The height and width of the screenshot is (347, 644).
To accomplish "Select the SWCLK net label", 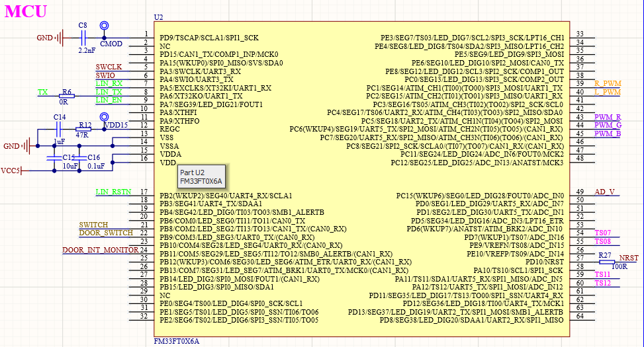I will tap(109, 67).
